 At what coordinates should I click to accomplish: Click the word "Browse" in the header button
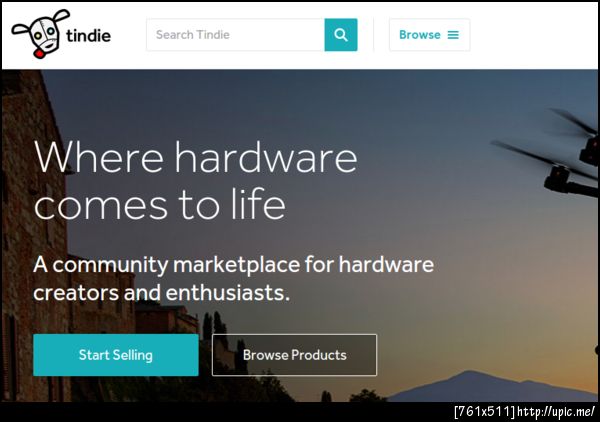(420, 35)
